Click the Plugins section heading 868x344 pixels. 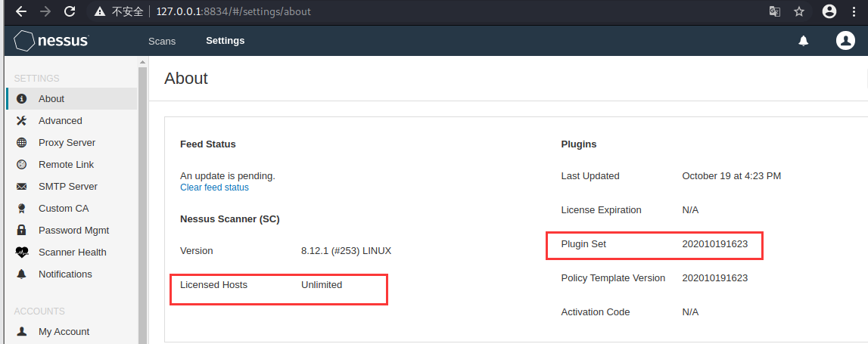point(578,144)
